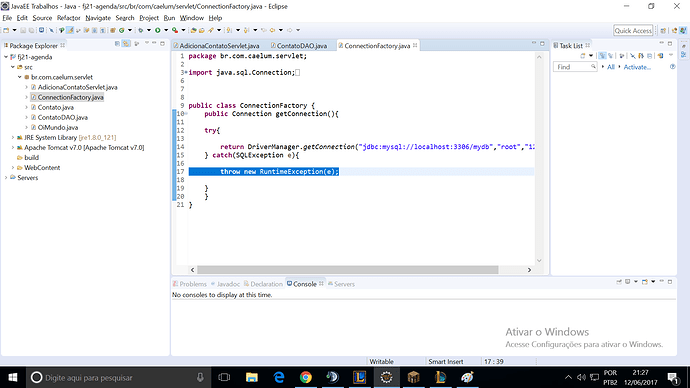This screenshot has width=690, height=388.
Task: Click the editor horizontal scrollbar thumb
Action: click(x=348, y=270)
